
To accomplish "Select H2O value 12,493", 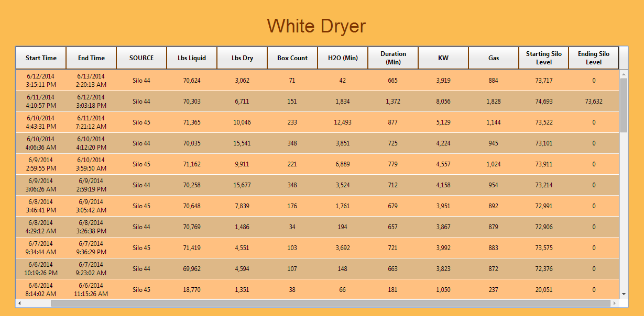I will [343, 122].
